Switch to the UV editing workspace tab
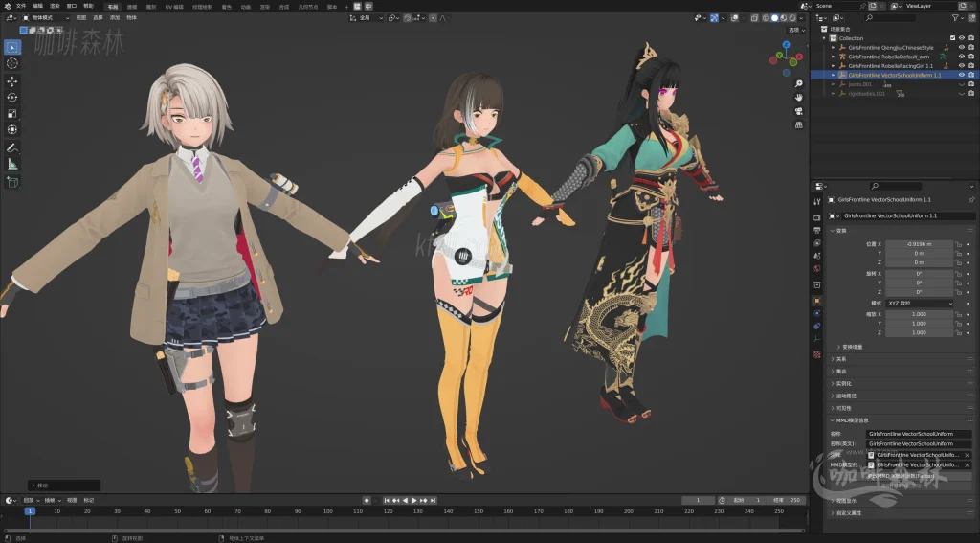980x543 pixels. click(174, 7)
